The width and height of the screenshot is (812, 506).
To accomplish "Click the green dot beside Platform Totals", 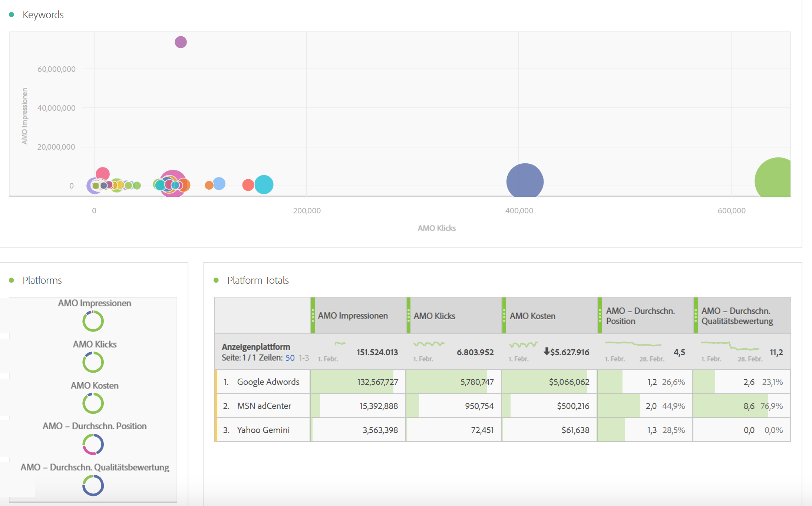I will 216,280.
